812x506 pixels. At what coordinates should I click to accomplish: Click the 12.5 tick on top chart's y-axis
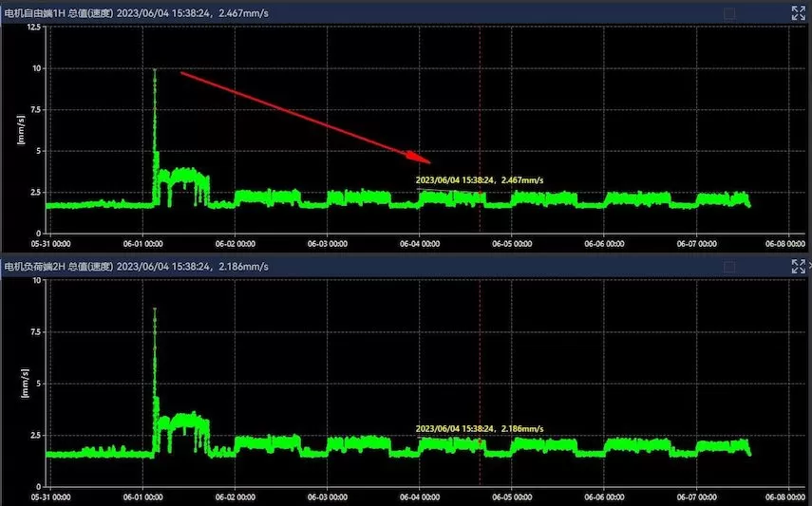(32, 27)
